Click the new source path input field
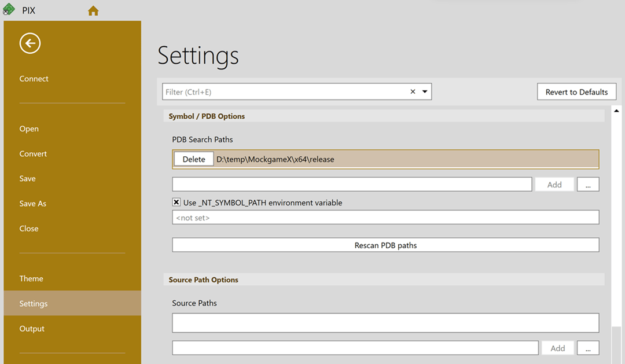The width and height of the screenshot is (625, 364). point(355,348)
